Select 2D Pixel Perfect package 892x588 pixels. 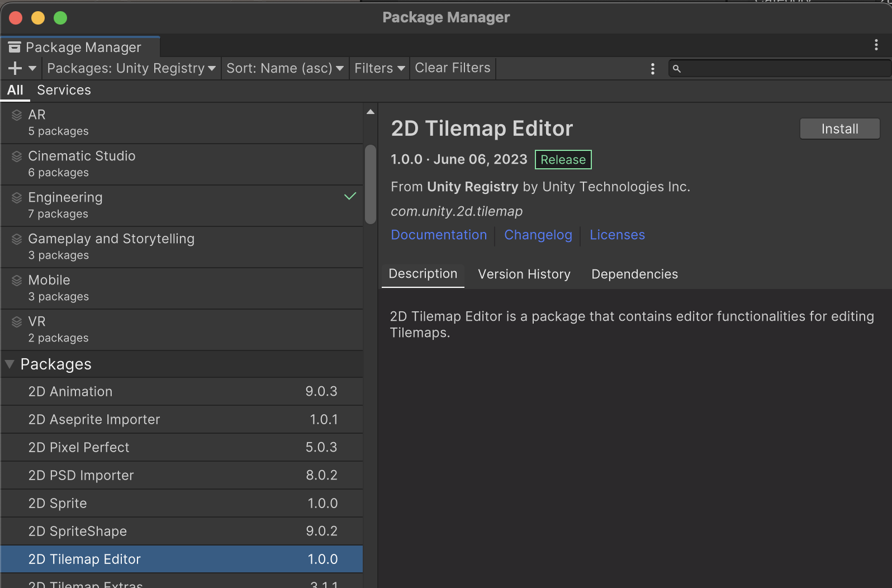point(182,448)
